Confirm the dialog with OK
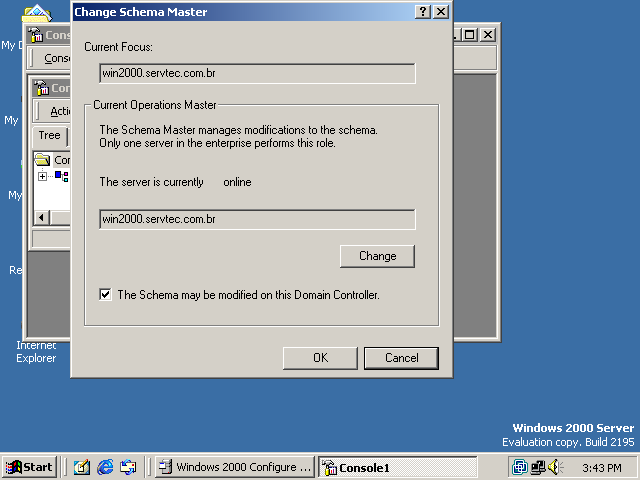The height and width of the screenshot is (480, 640). (320, 358)
